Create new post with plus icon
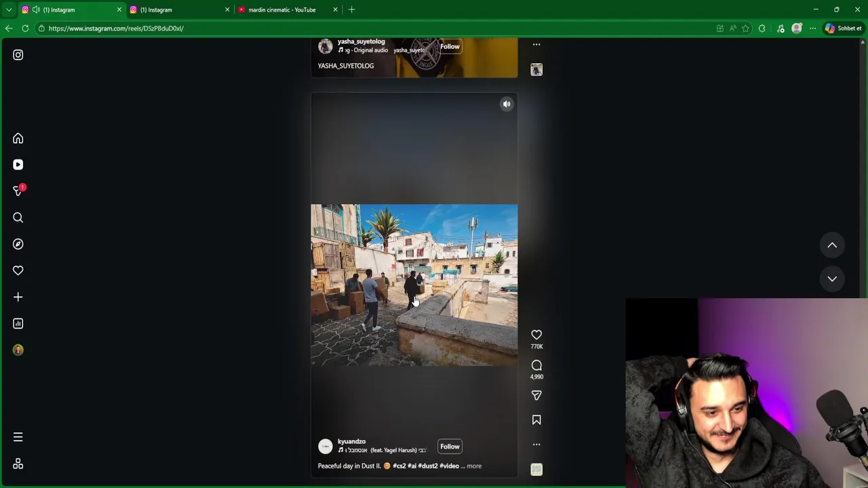The width and height of the screenshot is (868, 488). (18, 297)
